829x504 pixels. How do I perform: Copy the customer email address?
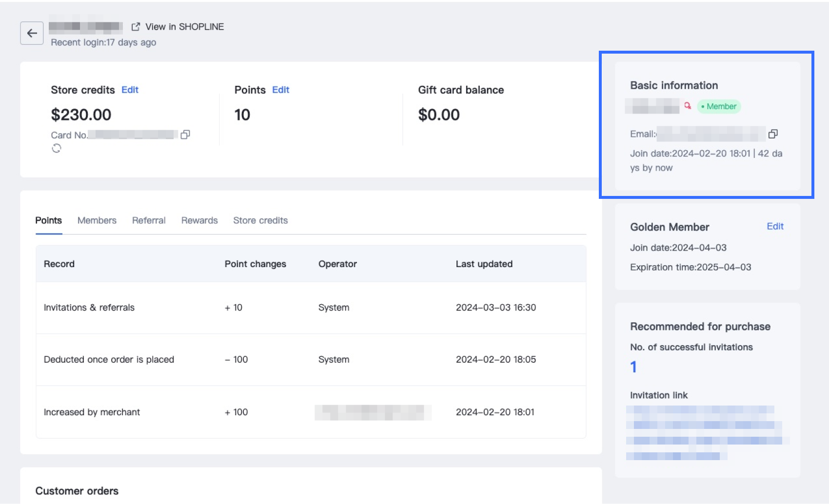click(x=773, y=134)
